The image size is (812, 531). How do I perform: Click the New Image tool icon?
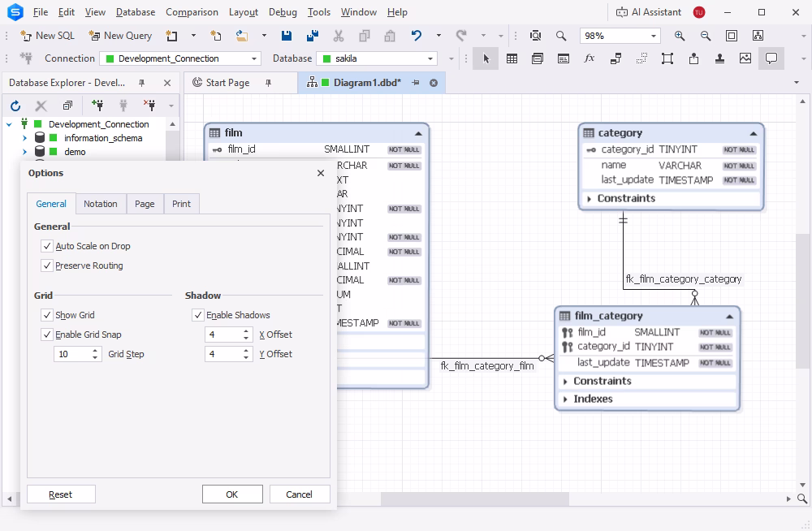(x=745, y=58)
